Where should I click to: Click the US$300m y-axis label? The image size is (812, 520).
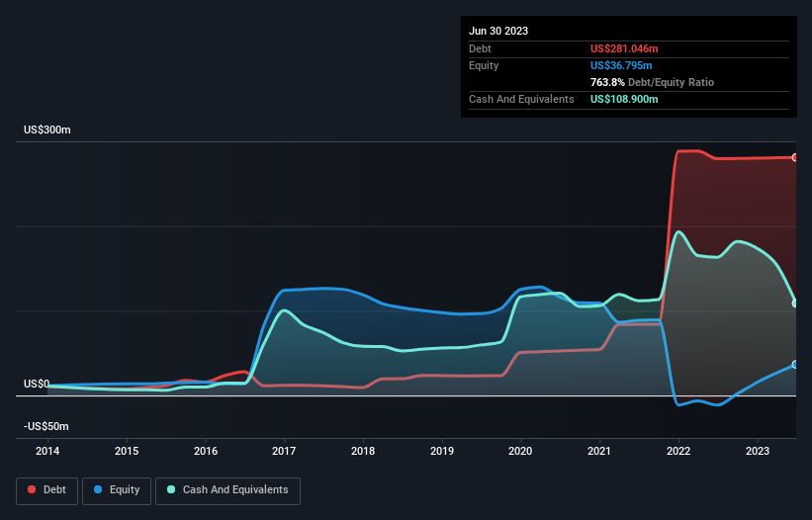47,130
